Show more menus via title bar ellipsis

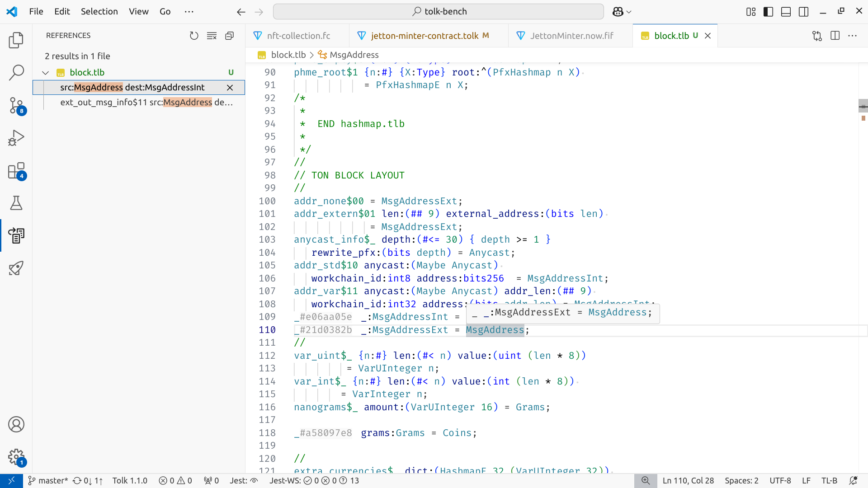189,12
